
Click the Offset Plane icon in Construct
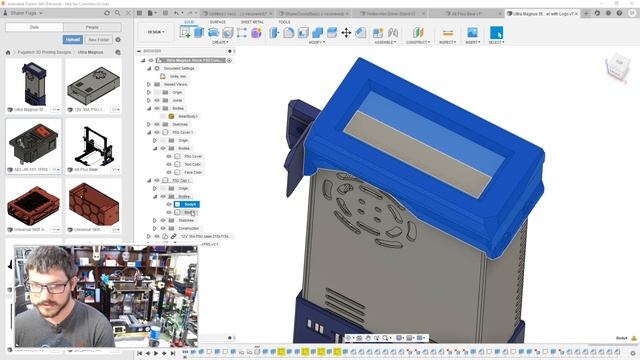418,33
